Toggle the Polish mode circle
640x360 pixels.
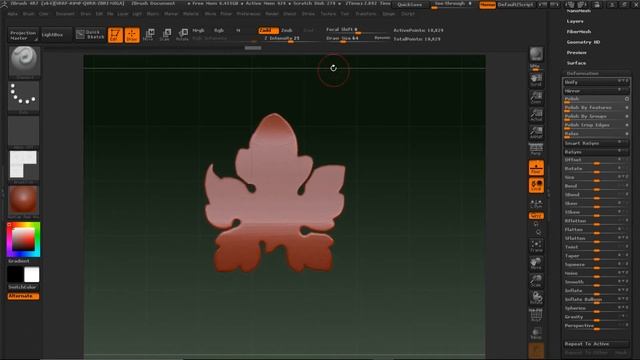[627, 99]
